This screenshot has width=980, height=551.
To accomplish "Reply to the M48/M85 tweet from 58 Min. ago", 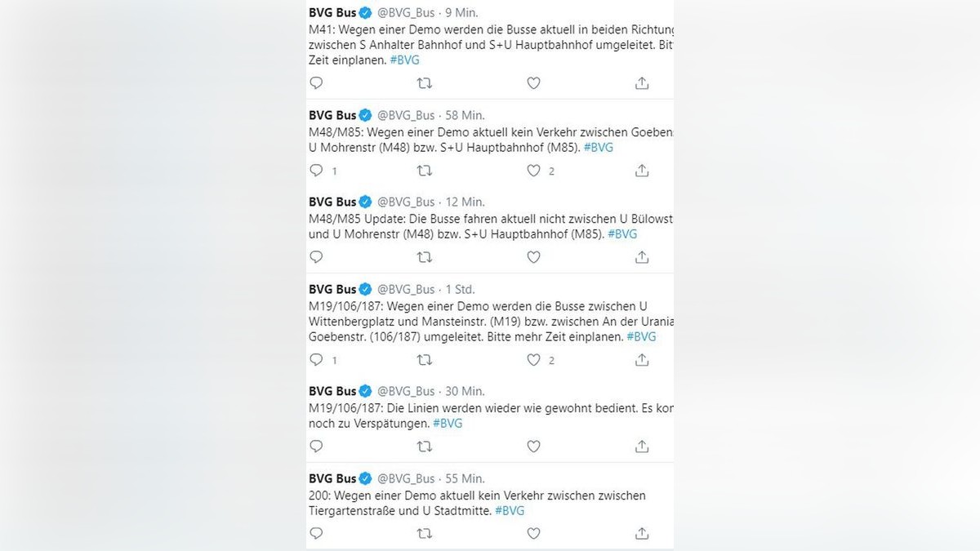I will [317, 171].
